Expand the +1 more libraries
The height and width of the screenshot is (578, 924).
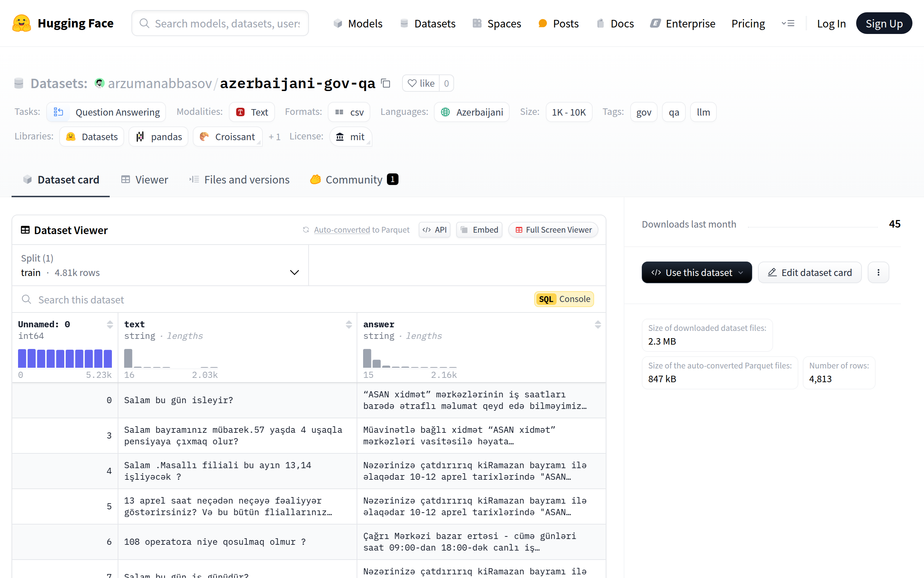click(x=275, y=137)
